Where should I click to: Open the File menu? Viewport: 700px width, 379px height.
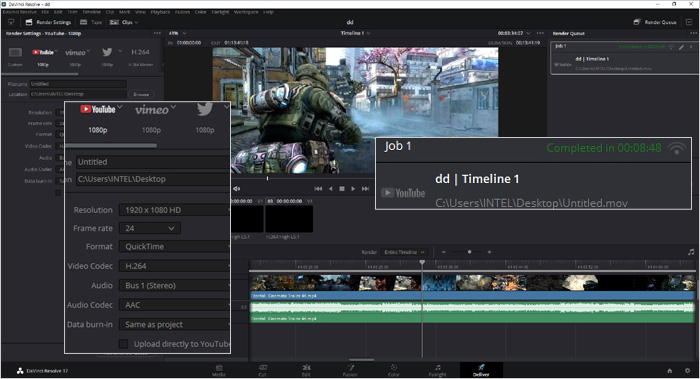45,12
